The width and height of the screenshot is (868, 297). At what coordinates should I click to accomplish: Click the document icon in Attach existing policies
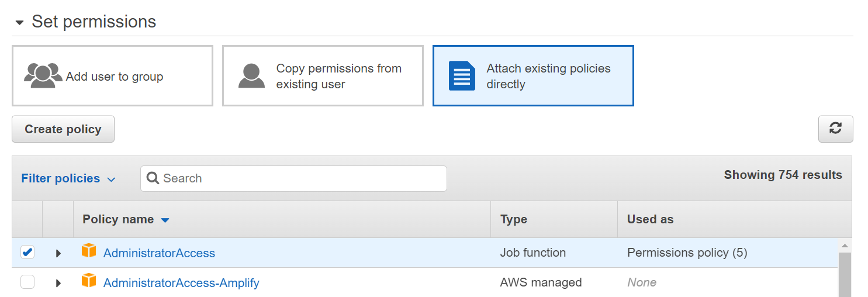tap(462, 76)
